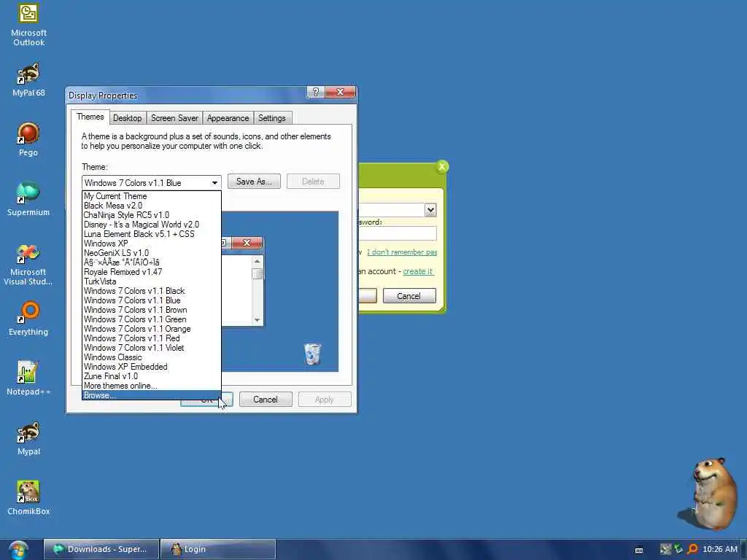Switch to the Appearance tab
The width and height of the screenshot is (747, 560).
coord(228,118)
